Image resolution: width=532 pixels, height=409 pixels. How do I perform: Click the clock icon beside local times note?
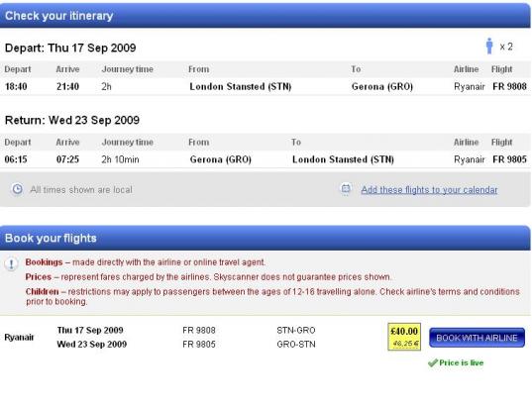pos(17,189)
